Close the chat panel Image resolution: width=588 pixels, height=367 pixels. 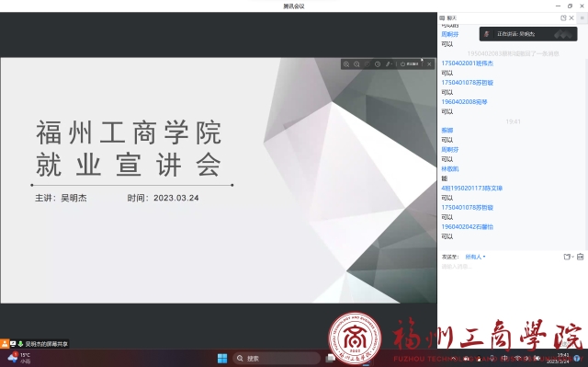571,18
